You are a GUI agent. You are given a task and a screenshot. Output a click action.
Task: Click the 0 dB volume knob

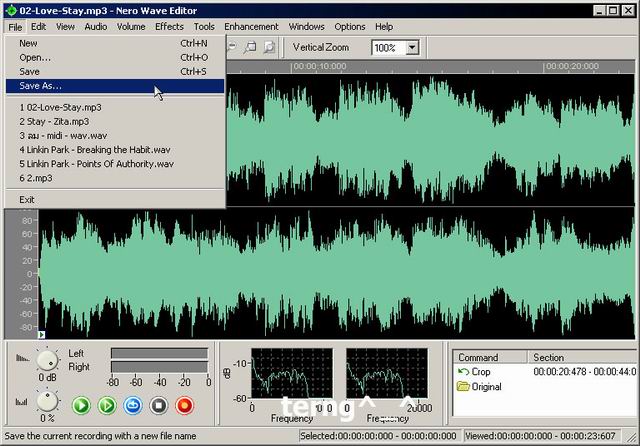coord(47,360)
